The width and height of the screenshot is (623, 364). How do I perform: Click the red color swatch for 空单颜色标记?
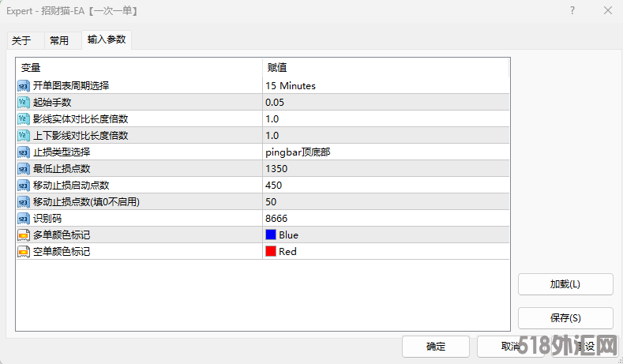271,252
